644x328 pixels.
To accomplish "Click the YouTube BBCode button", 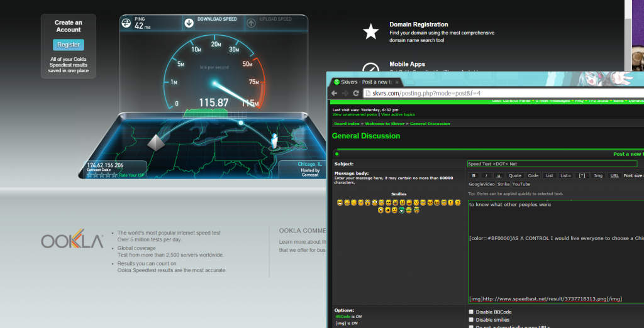I will pyautogui.click(x=521, y=184).
